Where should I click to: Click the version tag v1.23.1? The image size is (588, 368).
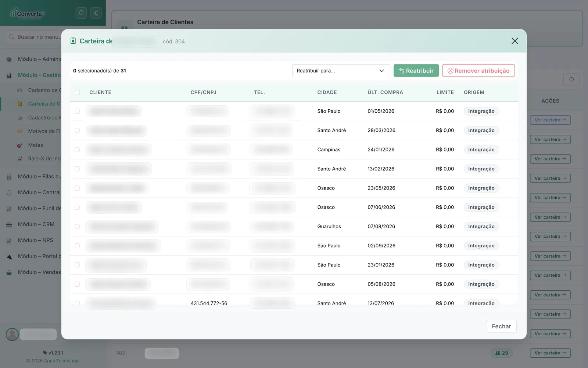coord(53,353)
